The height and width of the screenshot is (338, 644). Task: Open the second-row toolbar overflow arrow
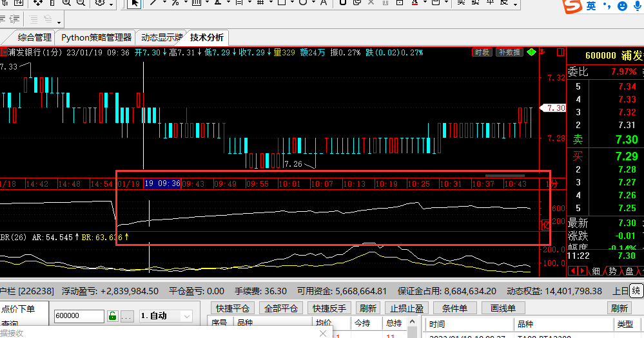[59, 22]
